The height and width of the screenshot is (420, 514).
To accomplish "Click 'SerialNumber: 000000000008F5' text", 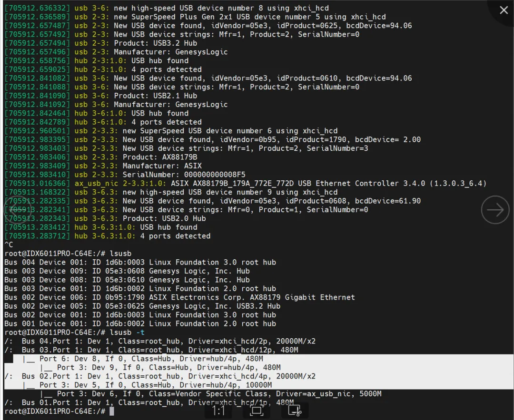I will pos(184,175).
